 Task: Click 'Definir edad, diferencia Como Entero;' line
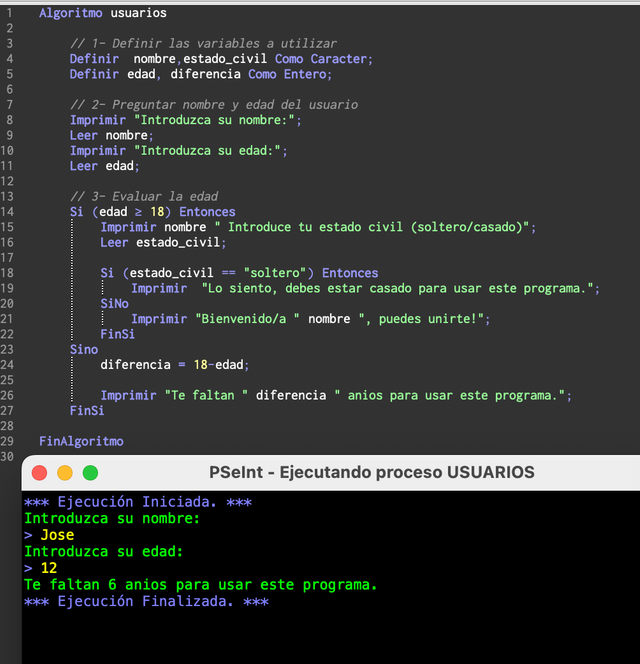[201, 74]
